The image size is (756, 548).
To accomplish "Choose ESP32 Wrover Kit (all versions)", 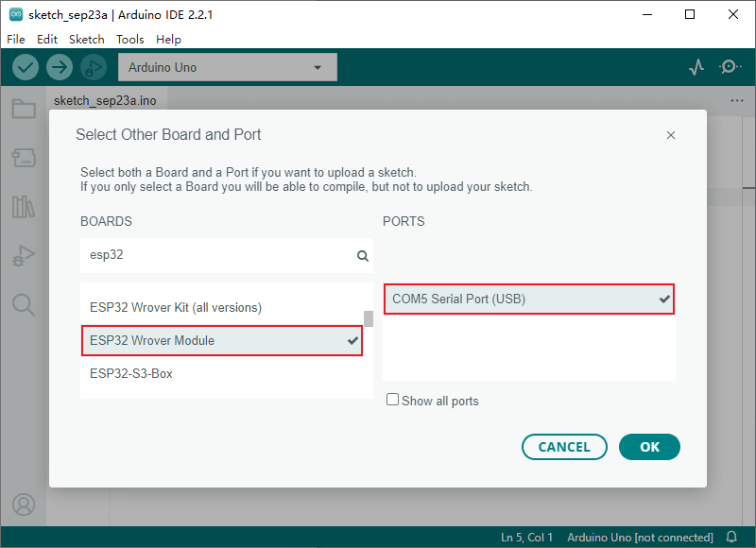I will tap(176, 307).
